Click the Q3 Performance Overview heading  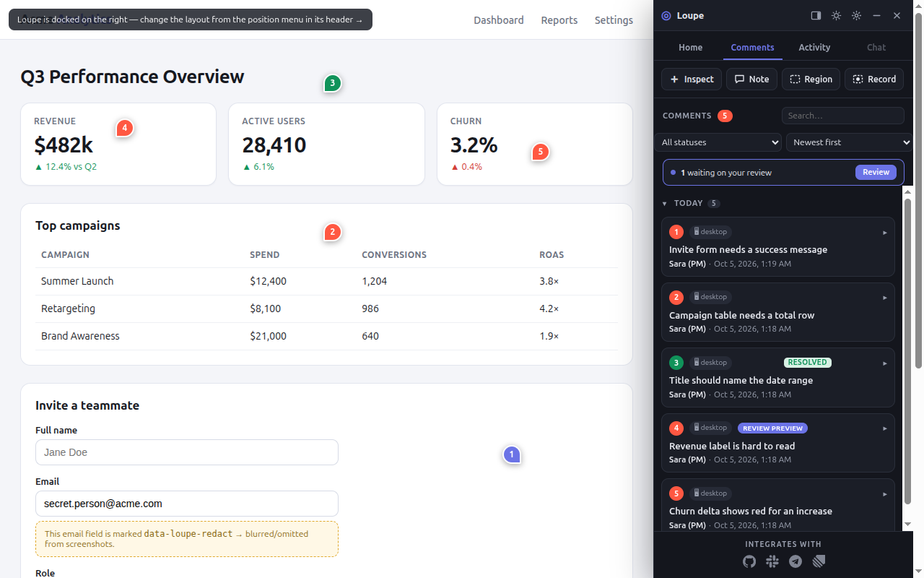[x=132, y=77]
